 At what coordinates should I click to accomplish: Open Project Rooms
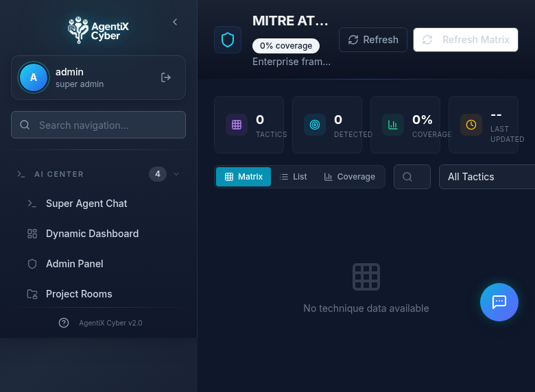(x=99, y=294)
